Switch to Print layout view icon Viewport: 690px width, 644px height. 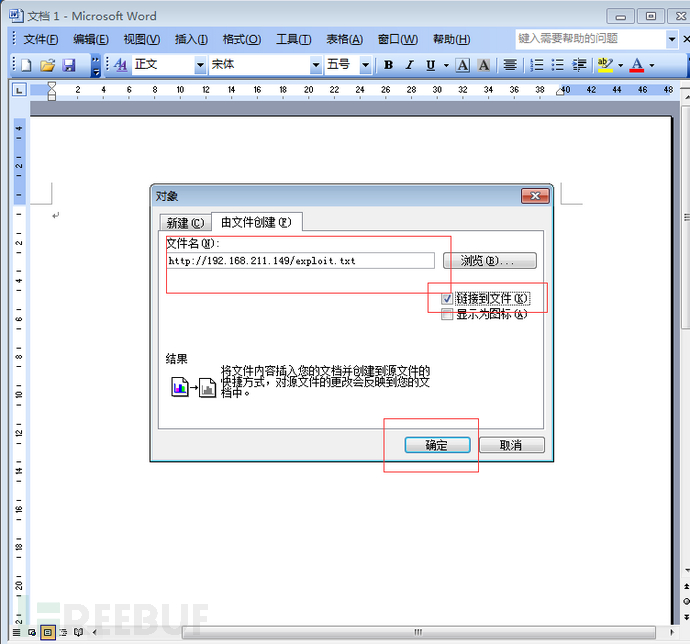point(48,633)
